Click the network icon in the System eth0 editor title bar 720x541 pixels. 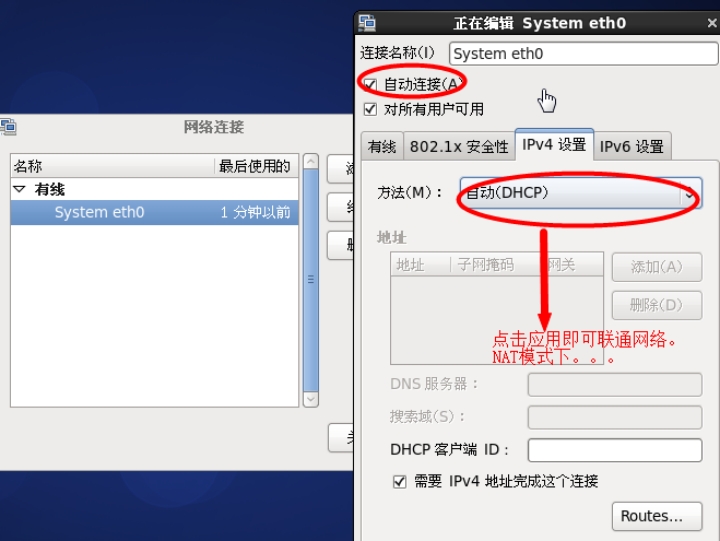tap(367, 23)
